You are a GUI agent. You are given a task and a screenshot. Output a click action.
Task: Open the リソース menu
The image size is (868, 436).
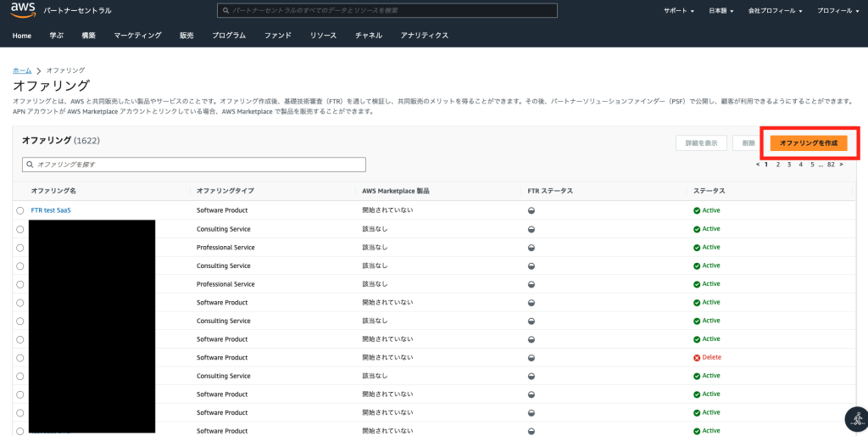pos(323,36)
